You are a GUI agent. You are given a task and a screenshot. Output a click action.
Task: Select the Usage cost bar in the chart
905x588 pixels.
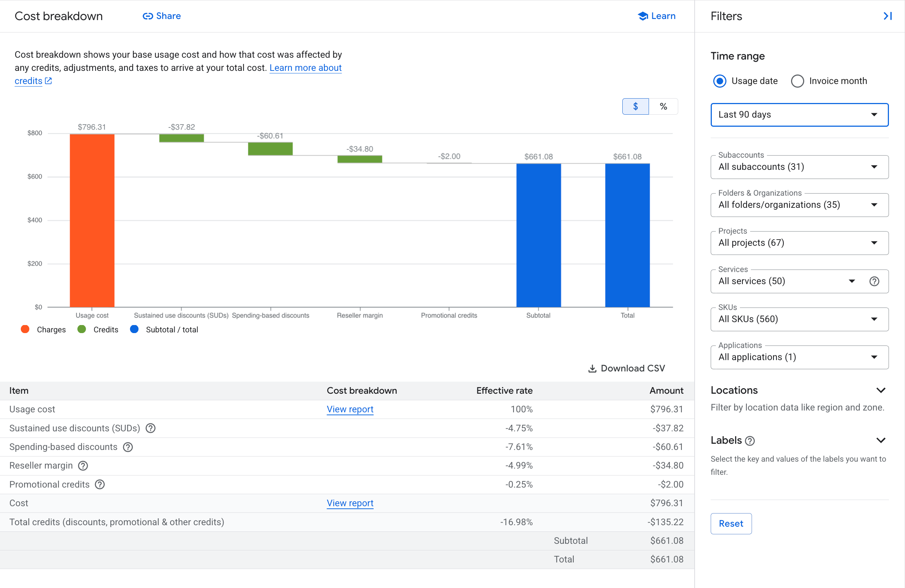(92, 220)
